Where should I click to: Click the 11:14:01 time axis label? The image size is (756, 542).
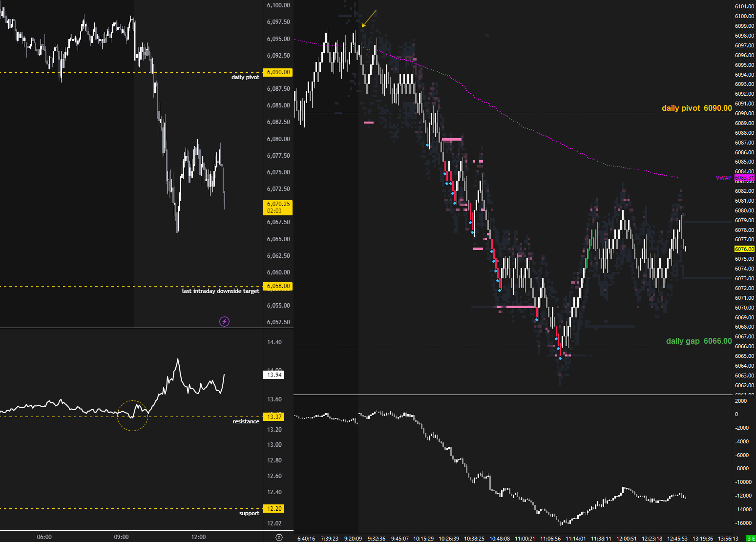(576, 539)
